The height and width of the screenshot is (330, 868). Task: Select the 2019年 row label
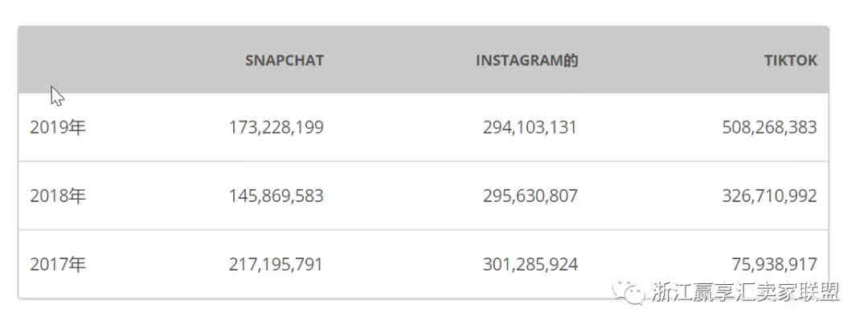coord(58,127)
